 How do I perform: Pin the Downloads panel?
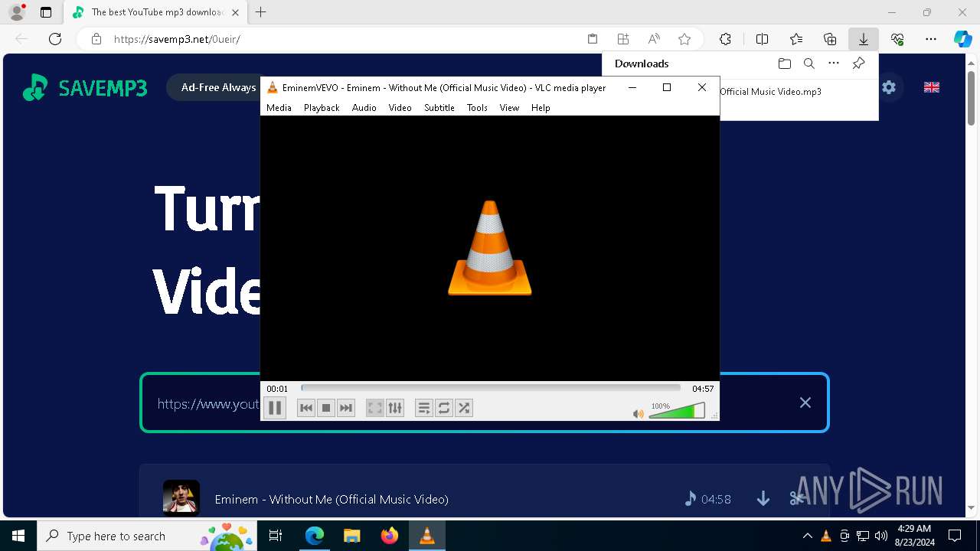[x=858, y=64]
